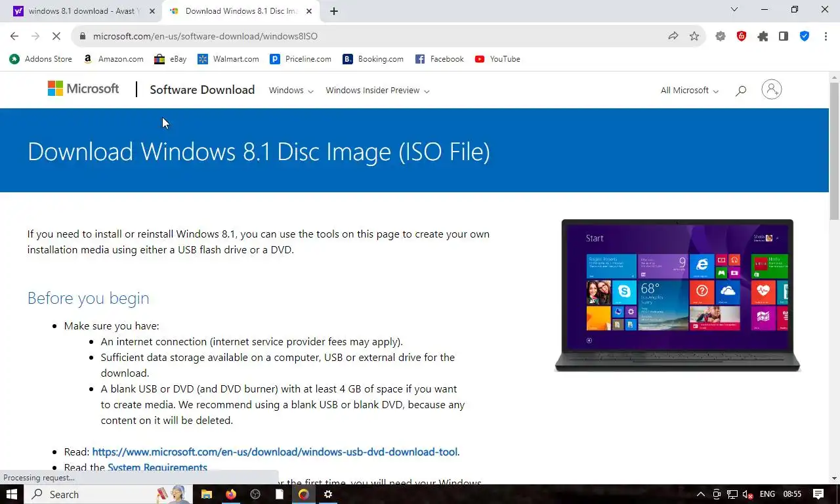Stop loading the page with X button
The width and height of the screenshot is (840, 504).
pos(56,36)
